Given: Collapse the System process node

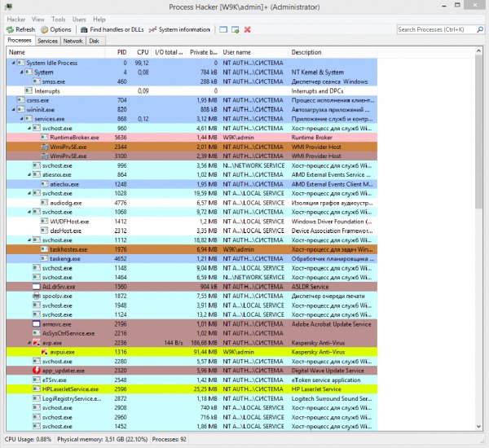Looking at the screenshot, I should tap(21, 72).
